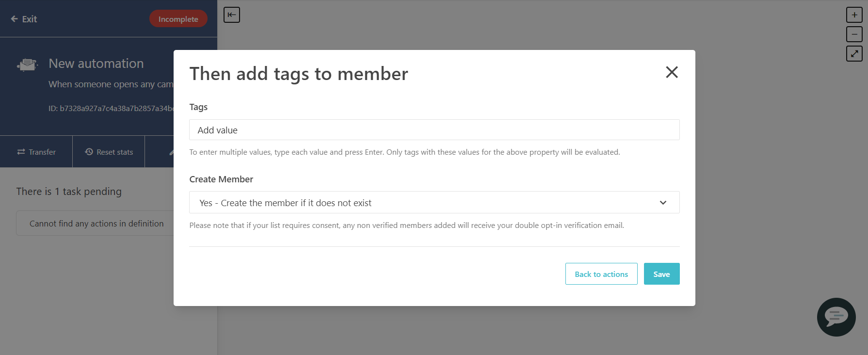Return via Back to actions

click(601, 274)
